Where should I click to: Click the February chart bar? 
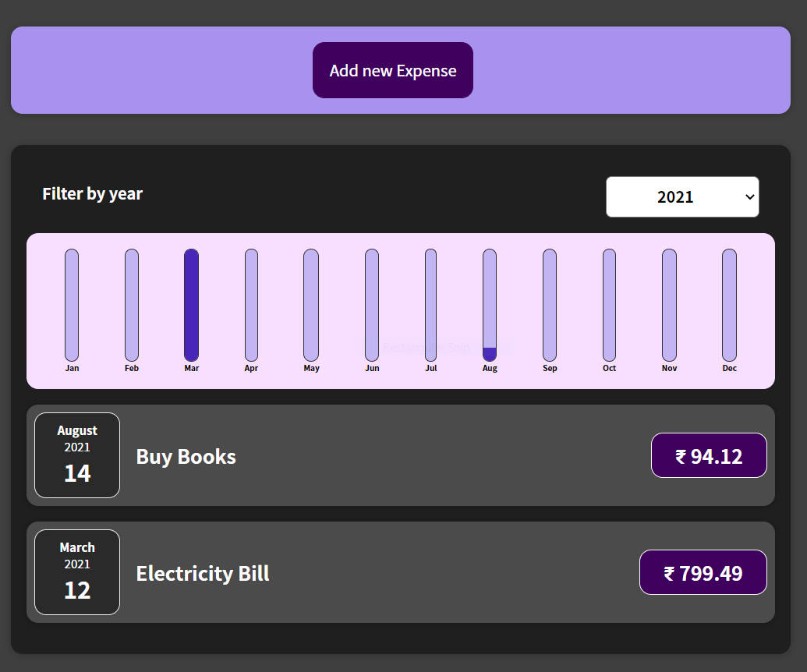[x=132, y=305]
